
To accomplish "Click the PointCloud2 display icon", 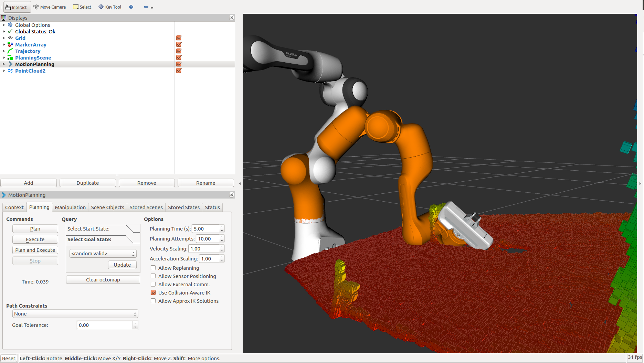I will pos(10,71).
